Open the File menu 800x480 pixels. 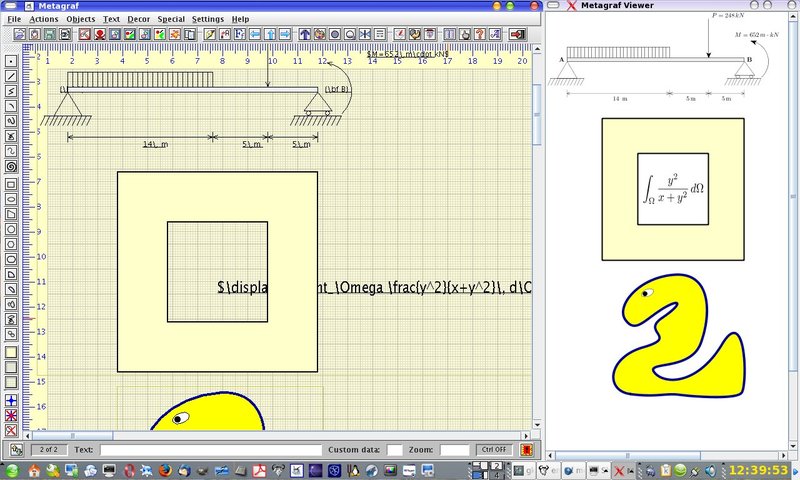click(14, 19)
